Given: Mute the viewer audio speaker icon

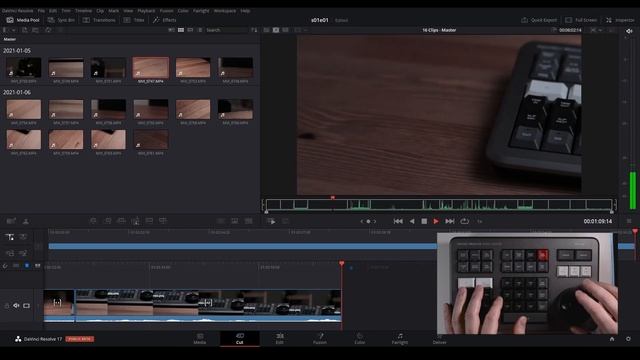Looking at the screenshot, I should tap(629, 31).
